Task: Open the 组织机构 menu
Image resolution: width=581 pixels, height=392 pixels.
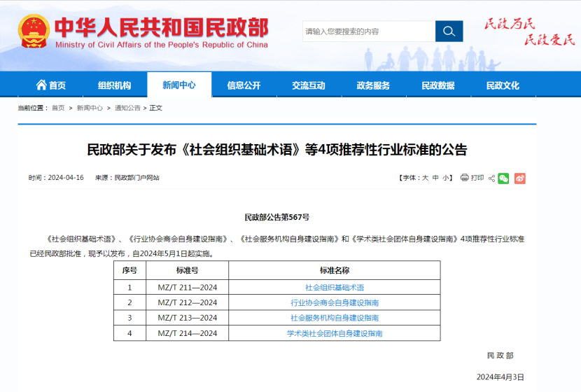Action: coord(115,85)
